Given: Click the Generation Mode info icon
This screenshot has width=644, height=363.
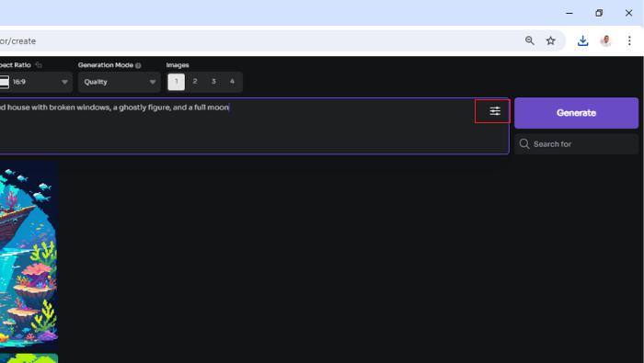Looking at the screenshot, I should click(138, 65).
